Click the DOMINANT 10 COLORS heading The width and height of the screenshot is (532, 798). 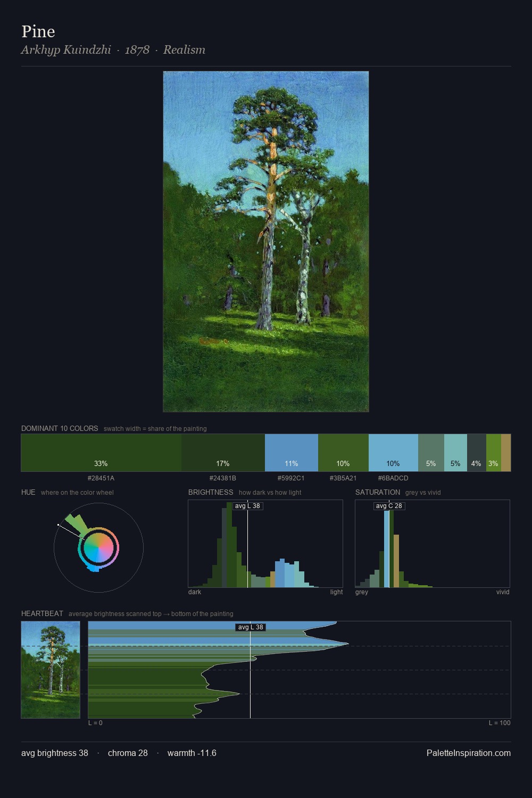[60, 428]
